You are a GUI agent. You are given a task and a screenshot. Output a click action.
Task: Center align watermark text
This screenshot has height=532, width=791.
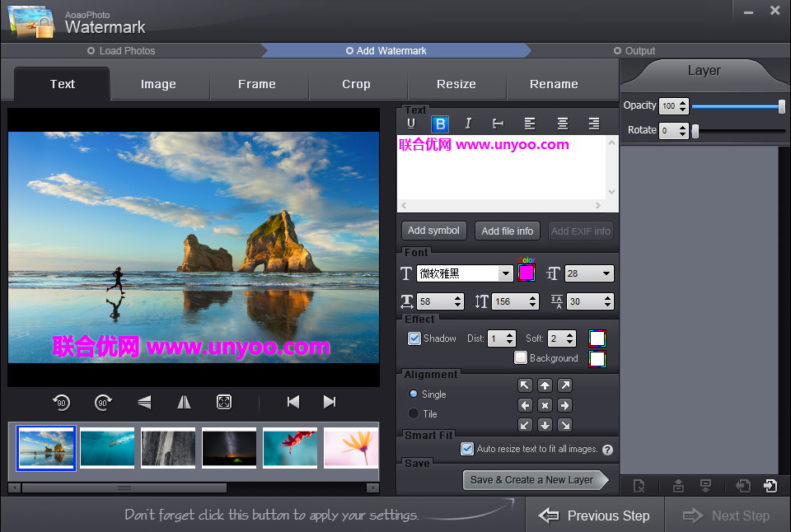(563, 124)
